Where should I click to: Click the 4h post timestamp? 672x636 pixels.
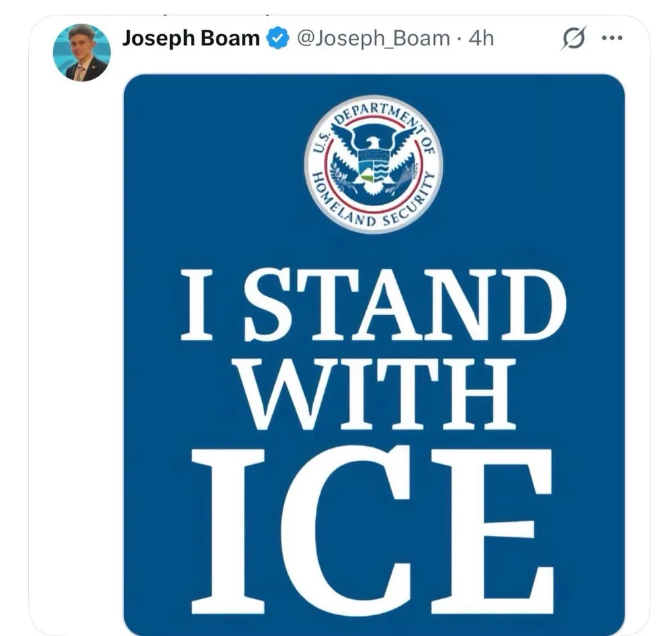click(481, 39)
